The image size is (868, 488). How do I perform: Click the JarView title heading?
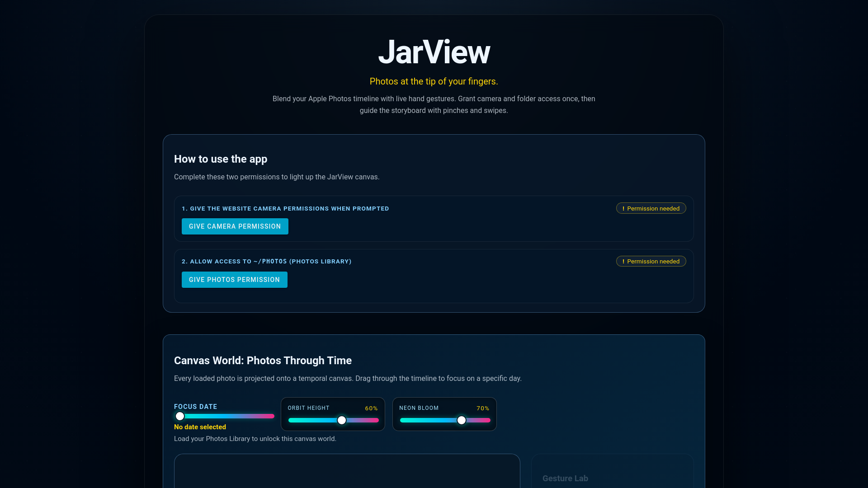[434, 52]
